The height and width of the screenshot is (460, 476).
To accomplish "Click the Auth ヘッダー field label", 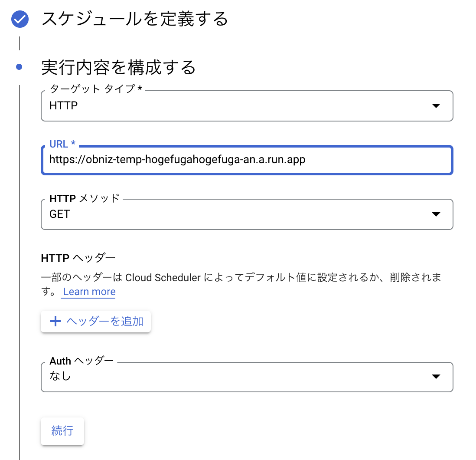I will tap(82, 361).
